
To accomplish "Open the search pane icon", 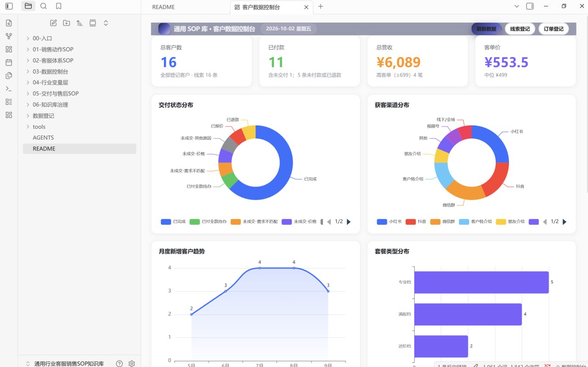I will 43,6.
